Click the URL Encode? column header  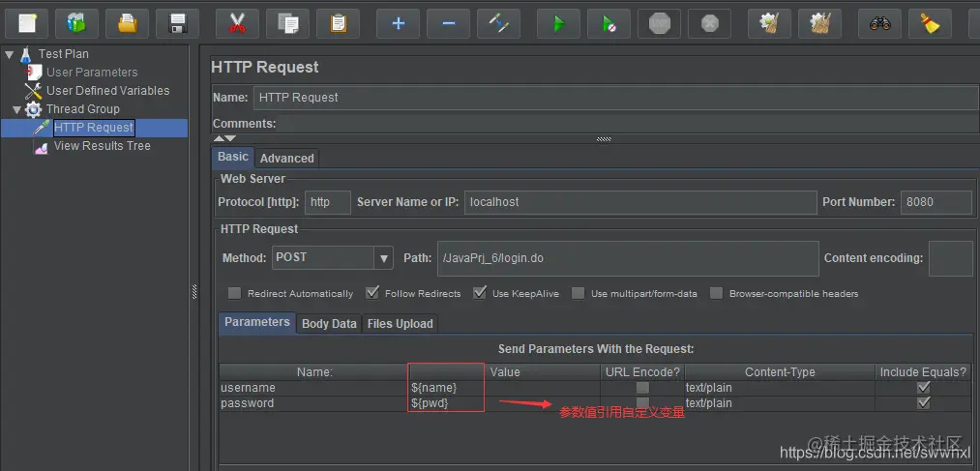[x=642, y=371]
